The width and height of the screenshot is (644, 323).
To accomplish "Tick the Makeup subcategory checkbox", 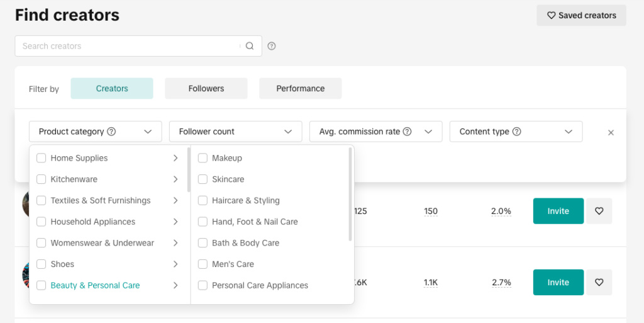I will 203,158.
